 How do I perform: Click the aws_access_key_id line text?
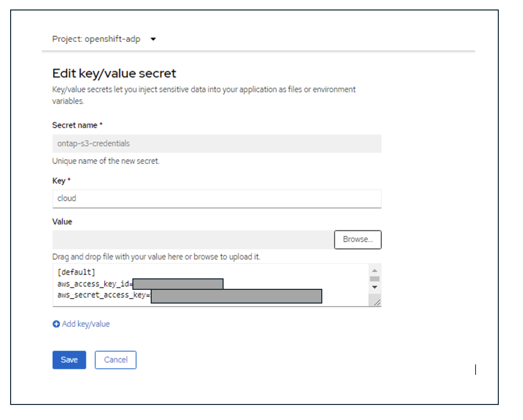(x=93, y=284)
